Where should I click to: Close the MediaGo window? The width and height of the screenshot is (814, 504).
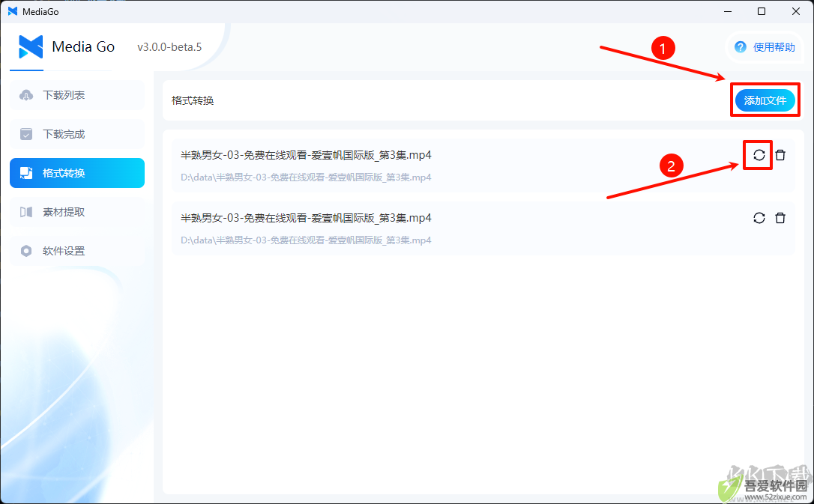point(796,11)
